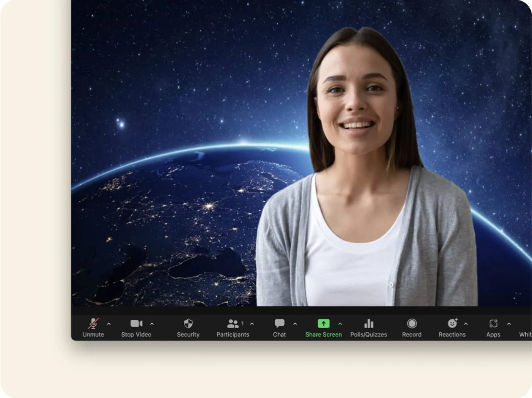Viewport: 532px width, 398px height.
Task: Expand the caret next to Reactions
Action: [x=466, y=324]
